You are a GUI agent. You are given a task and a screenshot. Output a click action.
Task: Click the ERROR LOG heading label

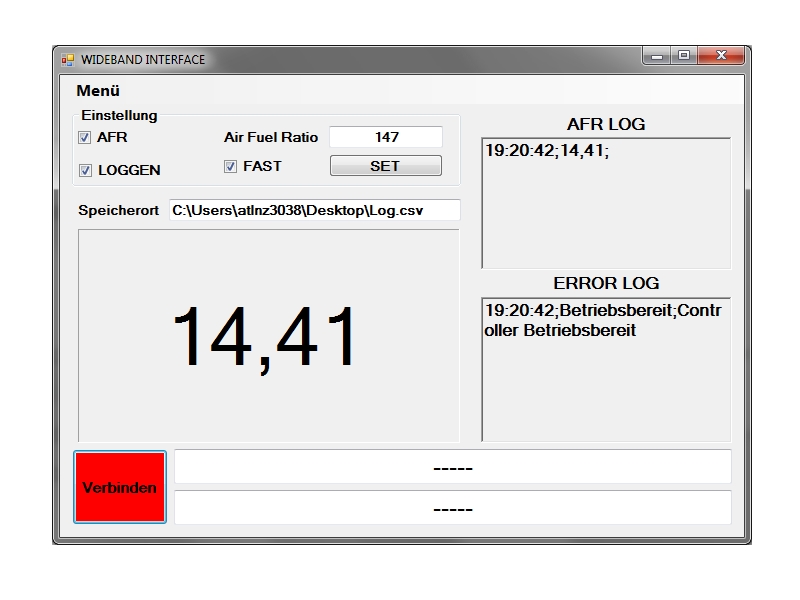click(x=606, y=283)
